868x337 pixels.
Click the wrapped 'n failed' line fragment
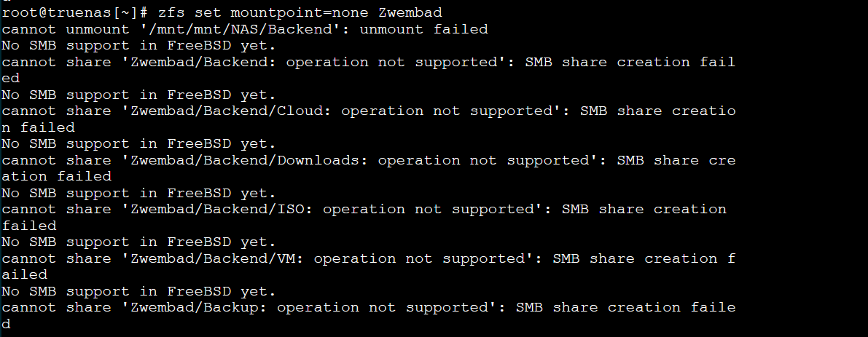(38, 127)
